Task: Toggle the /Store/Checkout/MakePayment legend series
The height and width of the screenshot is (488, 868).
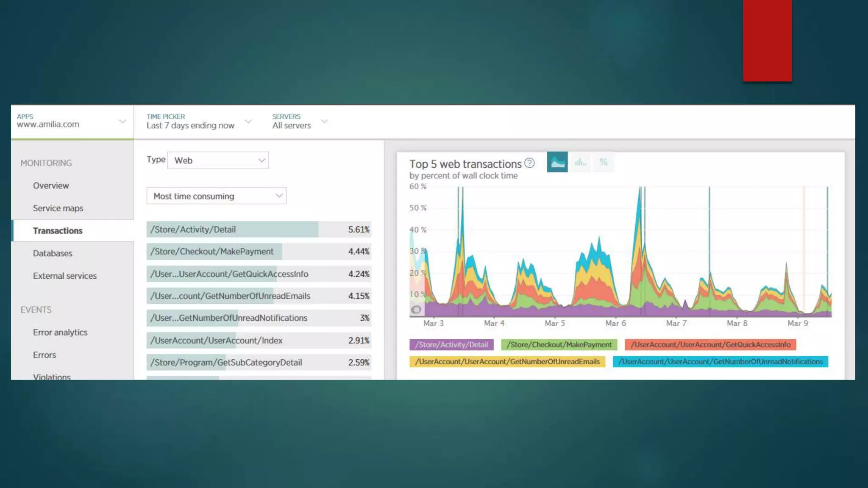Action: coord(559,345)
